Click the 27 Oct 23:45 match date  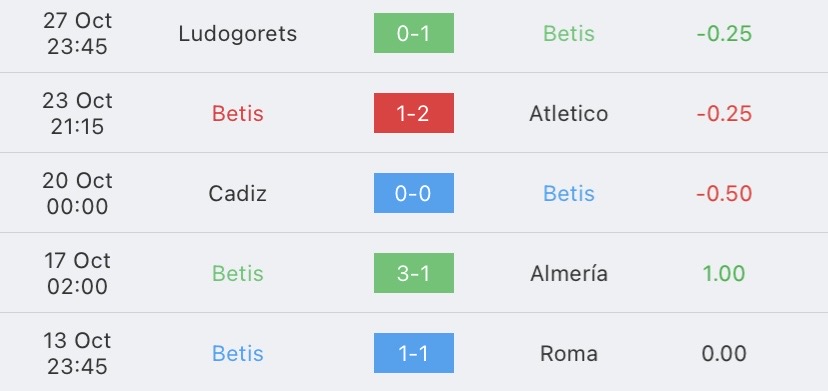click(78, 33)
